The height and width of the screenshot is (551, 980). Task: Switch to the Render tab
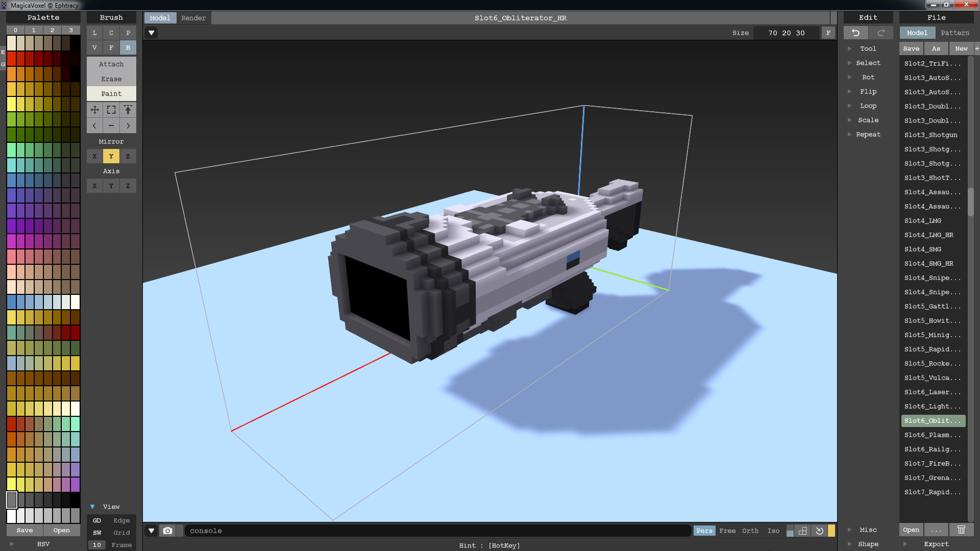tap(193, 17)
